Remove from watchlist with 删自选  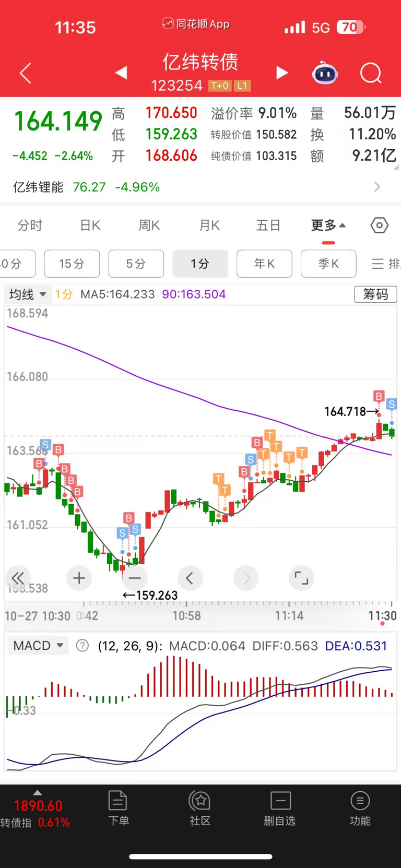pyautogui.click(x=280, y=808)
